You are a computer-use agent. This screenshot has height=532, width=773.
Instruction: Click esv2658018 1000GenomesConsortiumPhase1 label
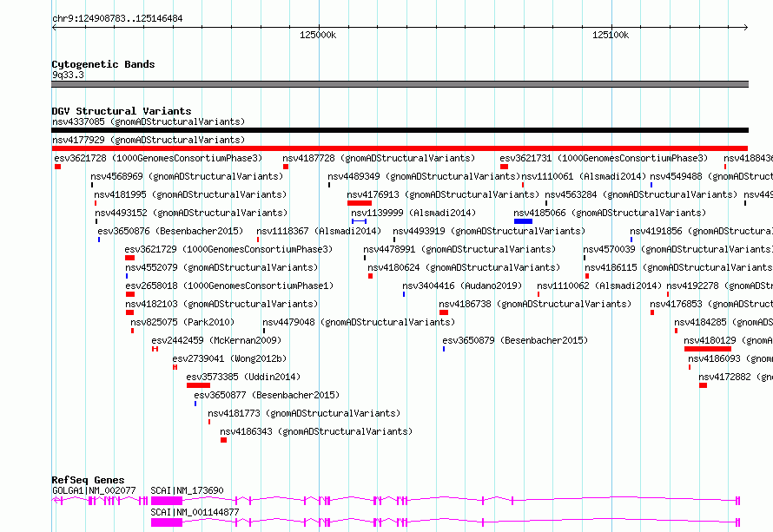point(229,286)
